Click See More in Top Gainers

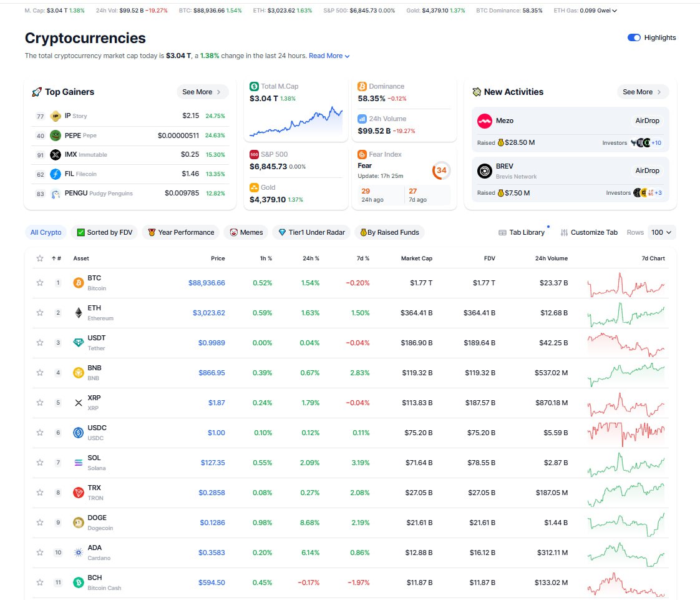pyautogui.click(x=202, y=92)
